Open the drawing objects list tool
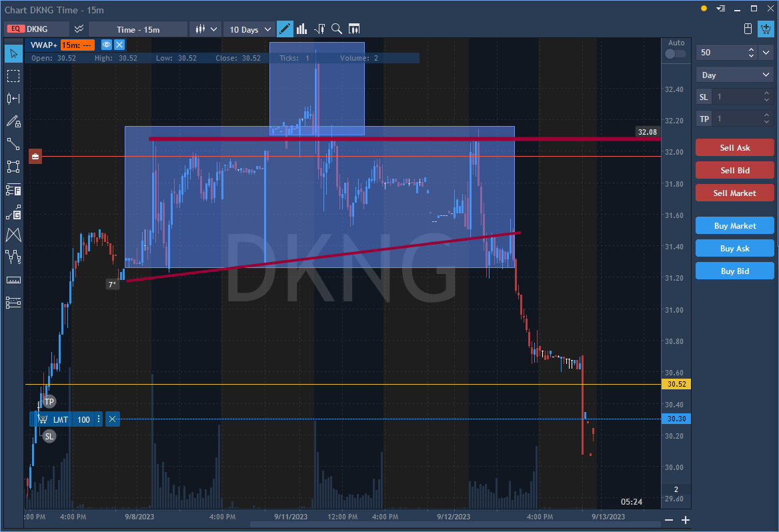The height and width of the screenshot is (532, 779). pos(13,303)
